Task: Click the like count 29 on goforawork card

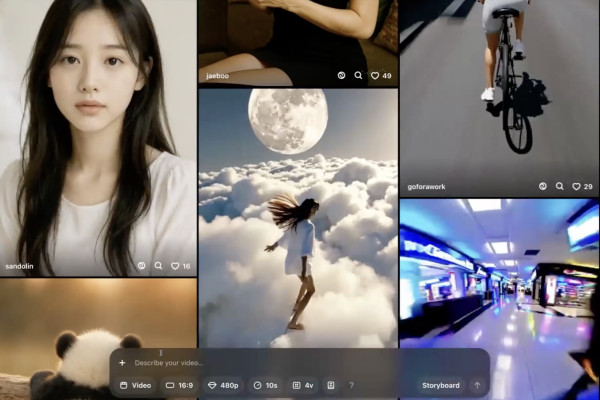Action: tap(588, 187)
